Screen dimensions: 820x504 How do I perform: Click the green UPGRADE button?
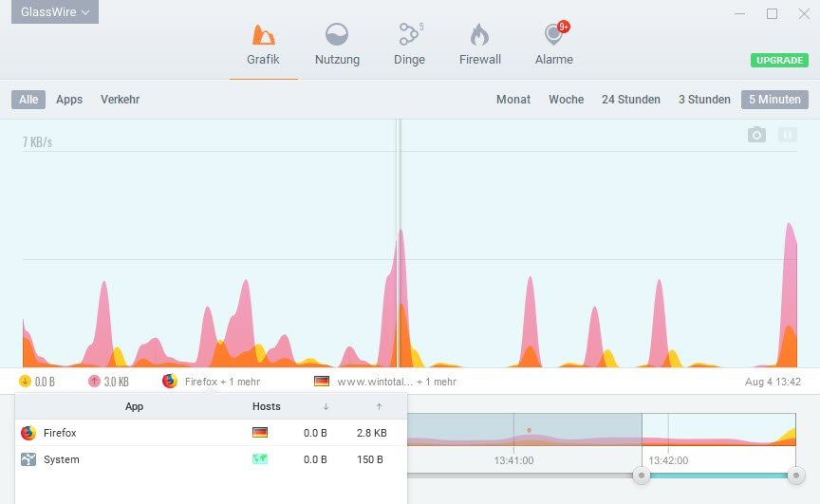click(779, 60)
